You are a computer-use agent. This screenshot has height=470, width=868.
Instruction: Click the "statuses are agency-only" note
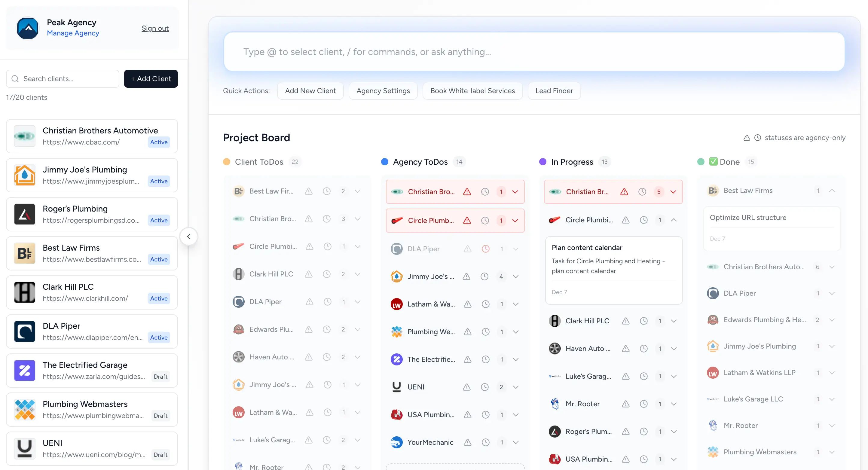point(805,138)
